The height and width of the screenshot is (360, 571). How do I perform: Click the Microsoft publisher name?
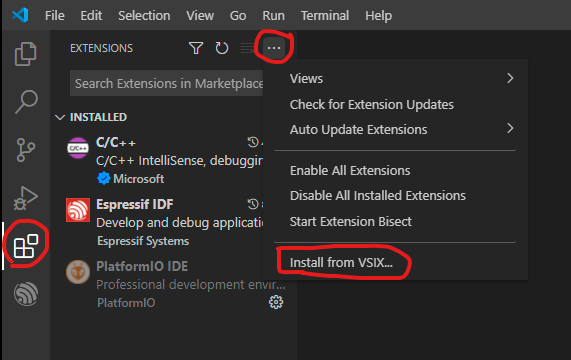(x=138, y=179)
